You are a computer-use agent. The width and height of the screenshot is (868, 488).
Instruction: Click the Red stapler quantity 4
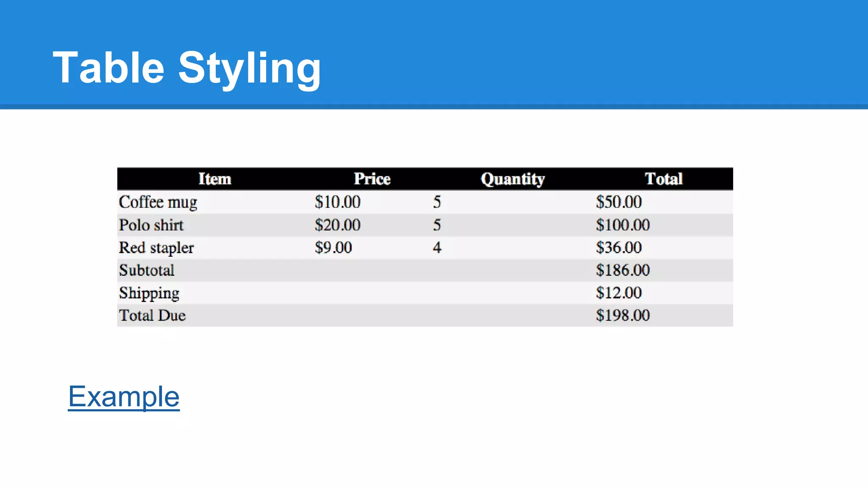(x=437, y=247)
